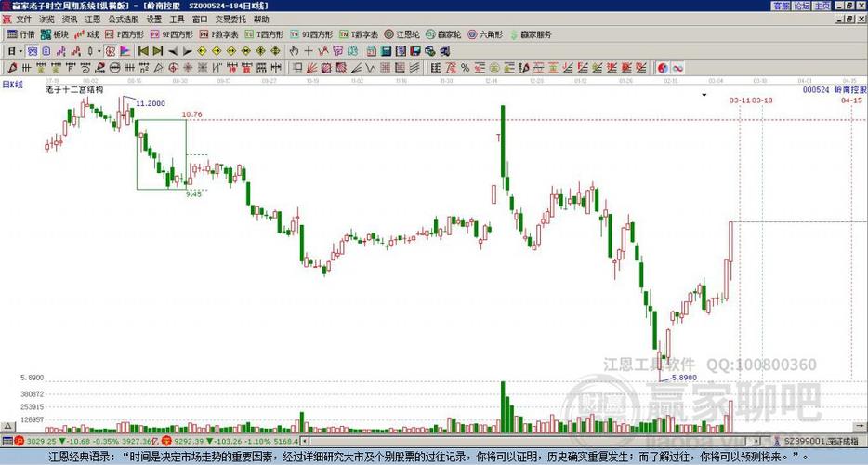
Task: Click the percent sign drawing tool
Action: (465, 68)
